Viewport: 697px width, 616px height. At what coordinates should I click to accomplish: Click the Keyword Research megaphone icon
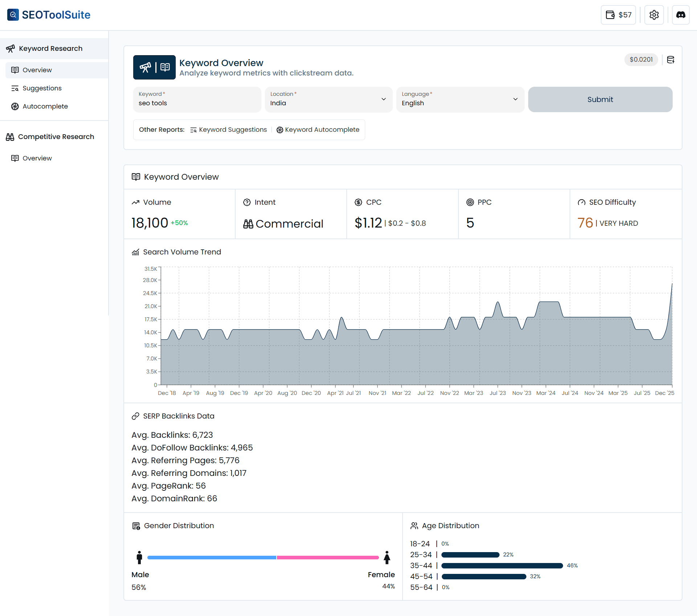[11, 48]
